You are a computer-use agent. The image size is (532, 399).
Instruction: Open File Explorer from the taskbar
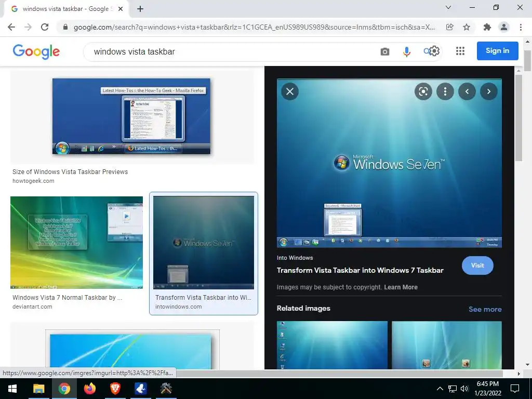[x=38, y=389]
